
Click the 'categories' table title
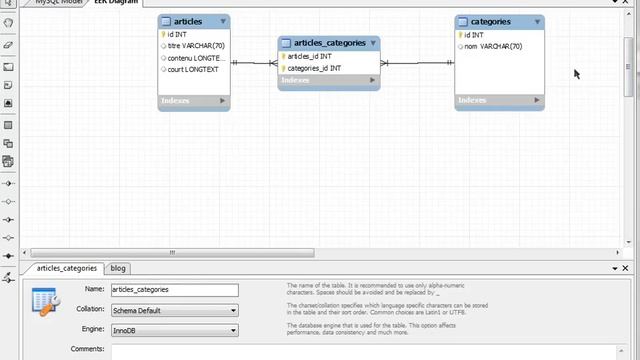tap(491, 22)
